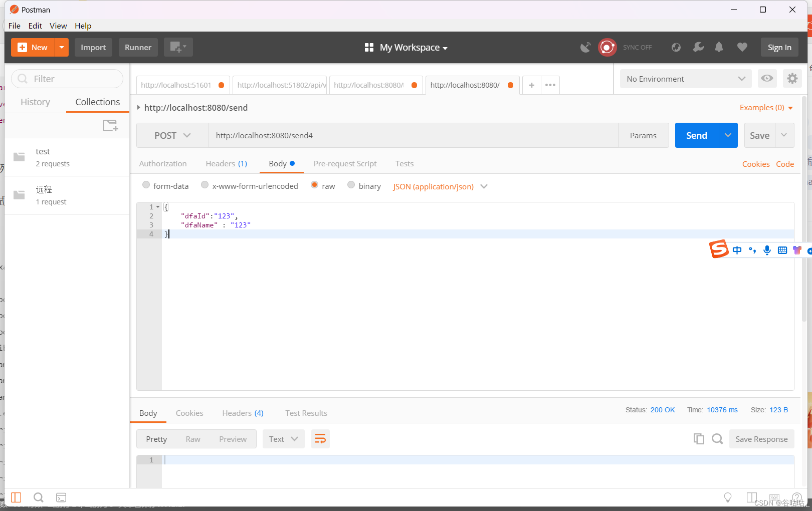Open the Test Results tab
Screen dimensions: 812x511
(306, 413)
